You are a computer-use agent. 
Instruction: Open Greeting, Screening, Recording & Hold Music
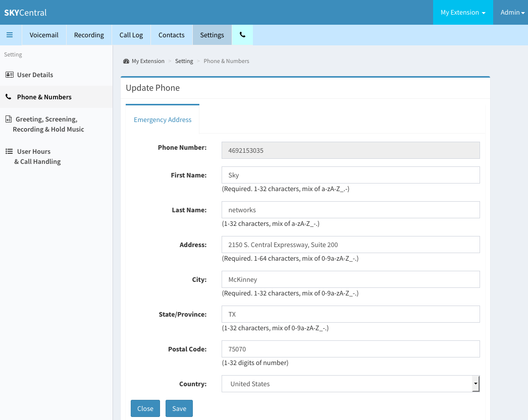click(x=56, y=124)
